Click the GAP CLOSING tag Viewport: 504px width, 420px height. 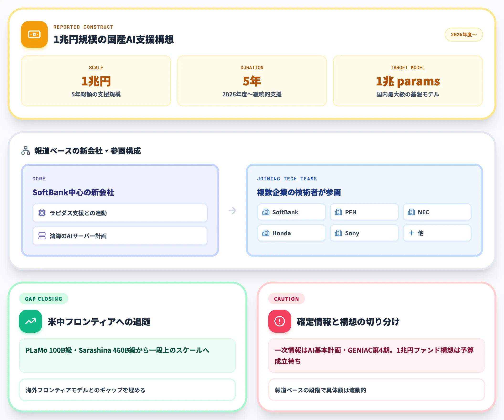tap(43, 299)
